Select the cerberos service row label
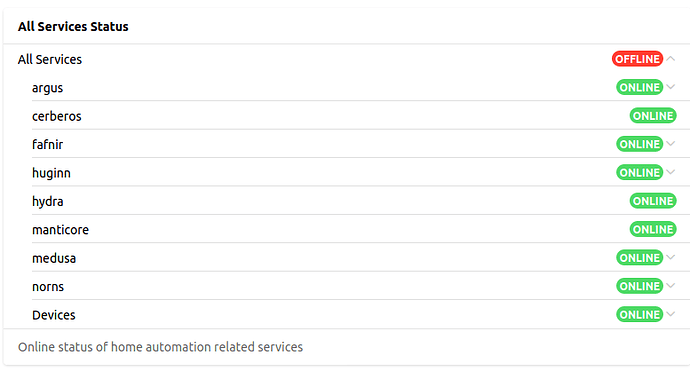The height and width of the screenshot is (371, 690). (x=57, y=116)
